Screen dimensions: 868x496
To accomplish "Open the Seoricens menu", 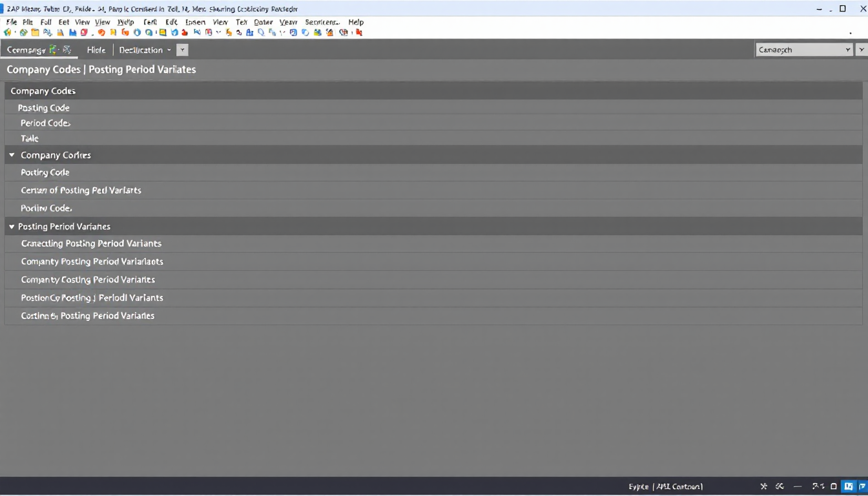I will (322, 22).
